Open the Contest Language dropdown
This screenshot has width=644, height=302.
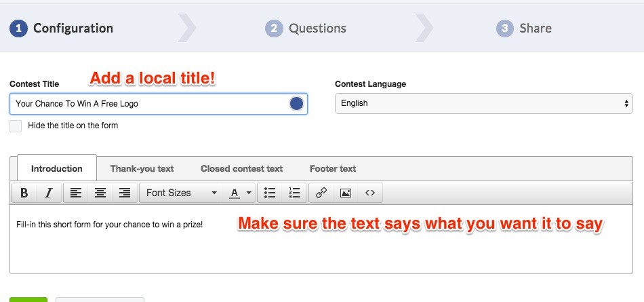(484, 103)
